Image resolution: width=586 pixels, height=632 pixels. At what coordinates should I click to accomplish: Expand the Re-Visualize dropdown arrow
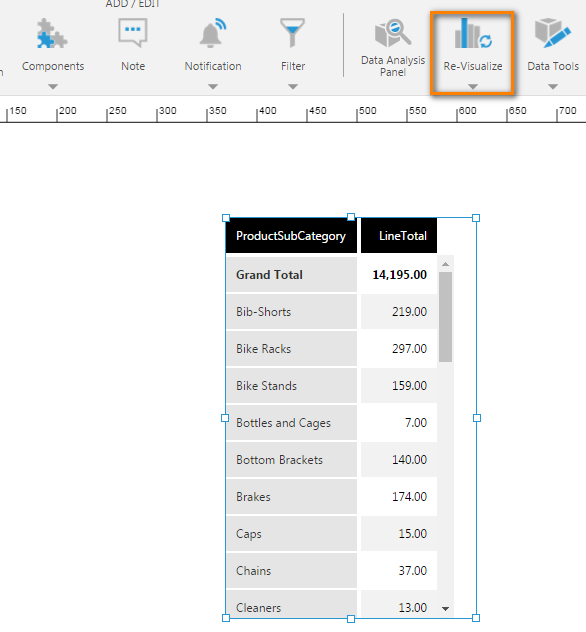point(473,86)
